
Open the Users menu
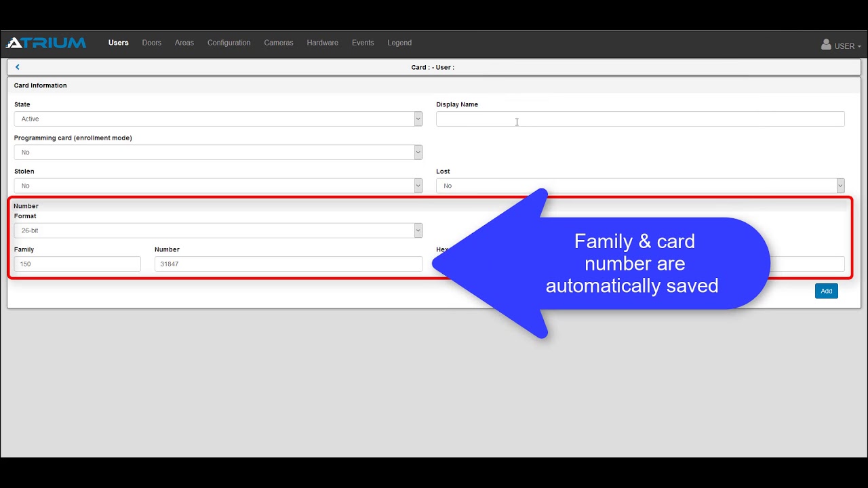point(118,43)
